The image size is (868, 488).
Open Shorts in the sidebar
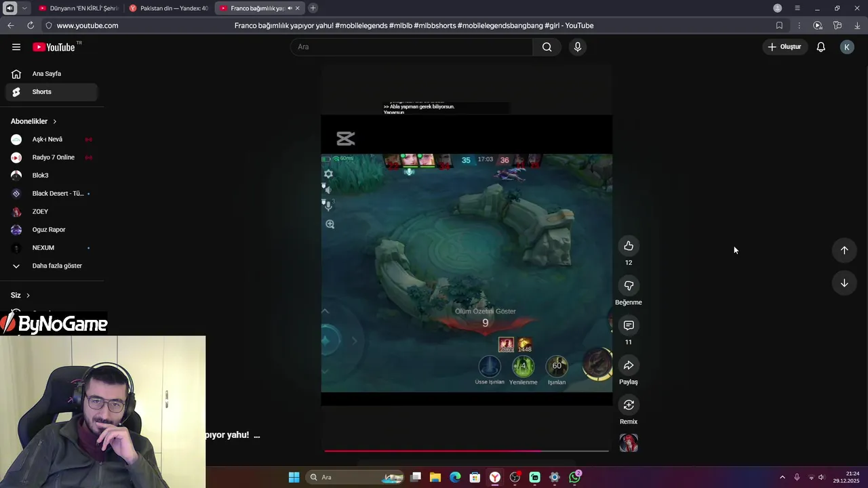(x=52, y=91)
